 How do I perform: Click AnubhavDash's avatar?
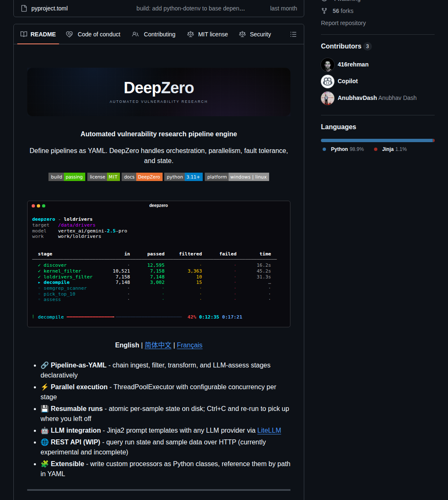328,98
